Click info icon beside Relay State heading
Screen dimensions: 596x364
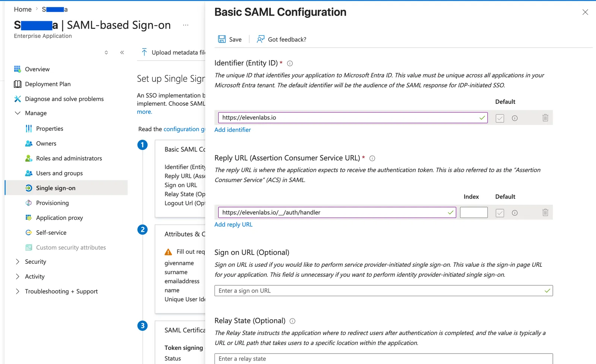click(x=292, y=321)
